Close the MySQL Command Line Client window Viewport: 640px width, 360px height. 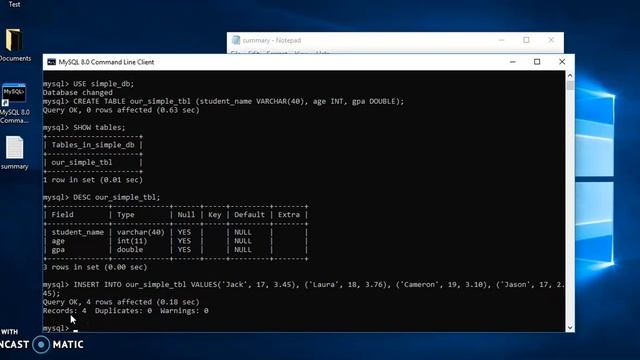click(x=562, y=62)
